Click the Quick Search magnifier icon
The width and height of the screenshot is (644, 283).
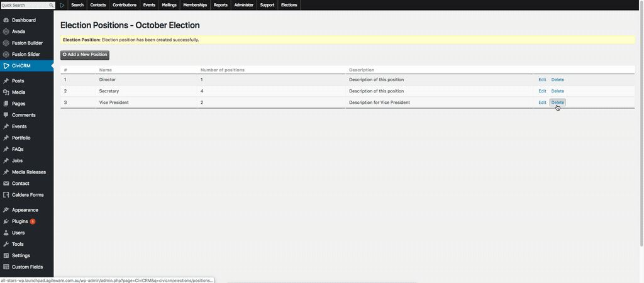pyautogui.click(x=52, y=5)
